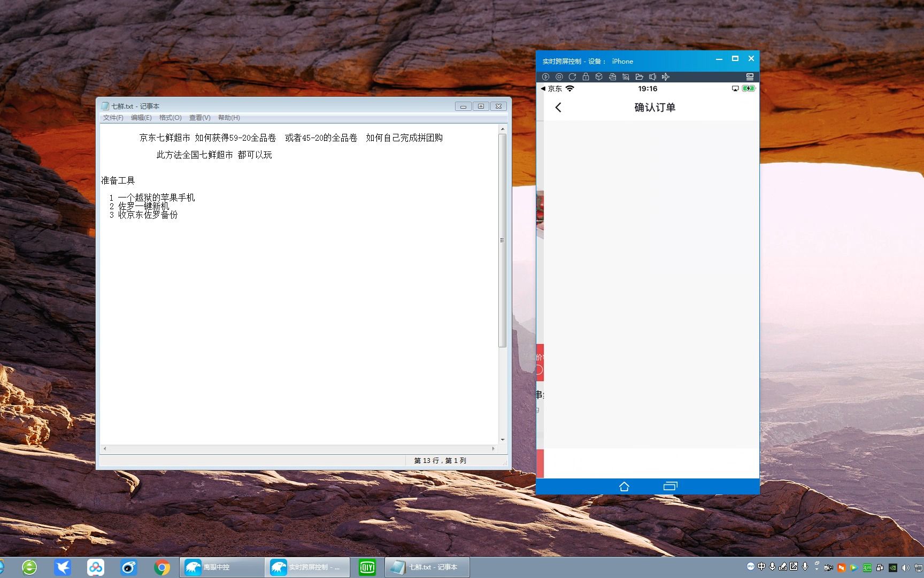
Task: Click the lock icon in the control toolbar
Action: [586, 77]
